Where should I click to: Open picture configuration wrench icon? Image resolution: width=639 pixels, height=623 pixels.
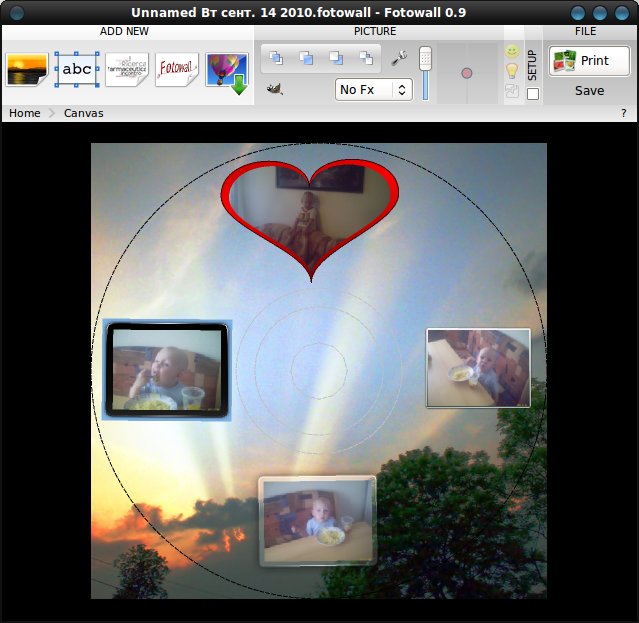[x=399, y=58]
